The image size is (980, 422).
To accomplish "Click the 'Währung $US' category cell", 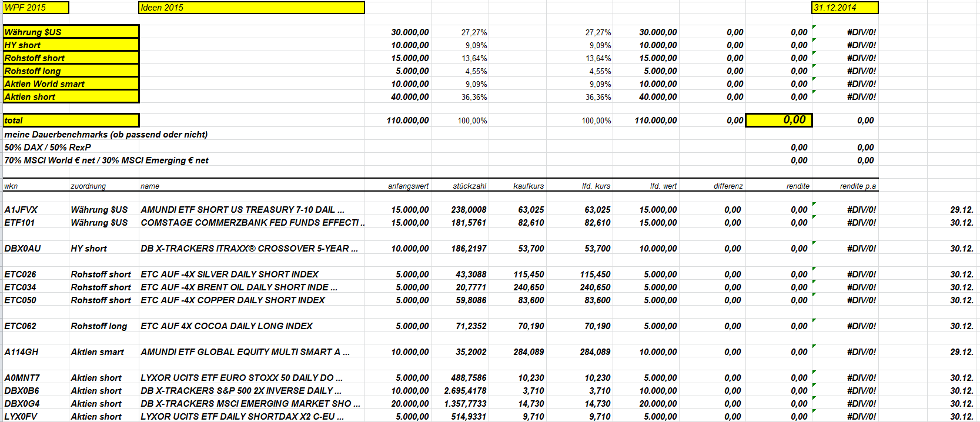I will tap(71, 32).
